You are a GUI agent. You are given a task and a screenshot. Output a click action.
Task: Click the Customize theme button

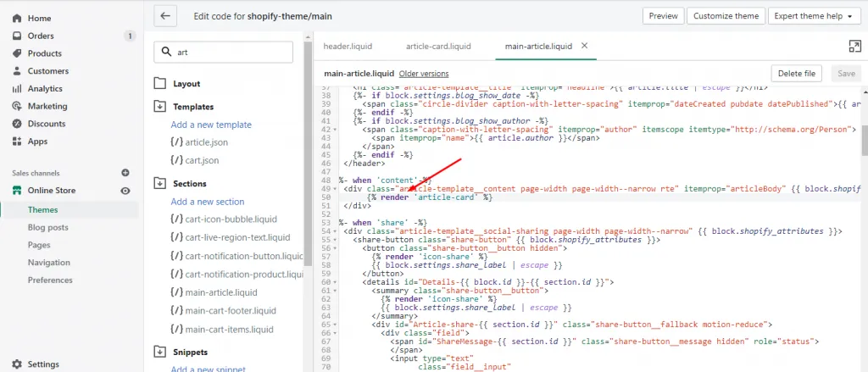[x=726, y=16]
